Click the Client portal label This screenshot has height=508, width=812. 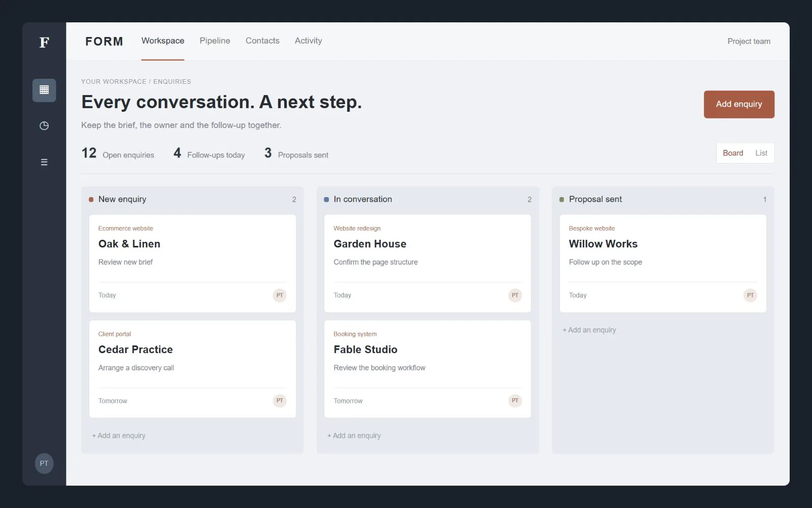[x=115, y=334]
